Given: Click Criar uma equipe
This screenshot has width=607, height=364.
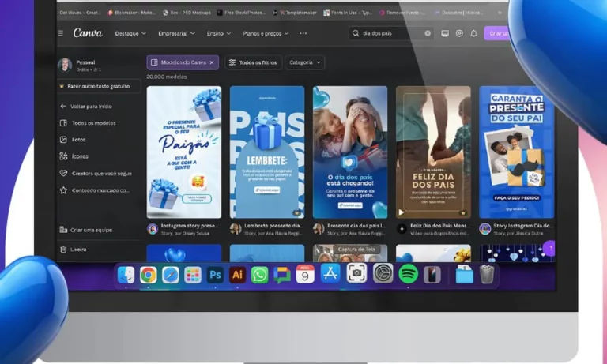Looking at the screenshot, I should (x=86, y=230).
